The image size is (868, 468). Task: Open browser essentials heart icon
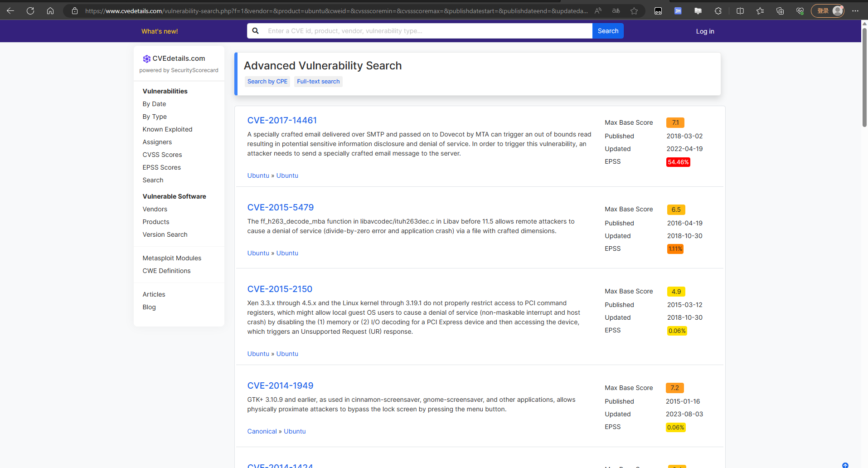pyautogui.click(x=800, y=11)
